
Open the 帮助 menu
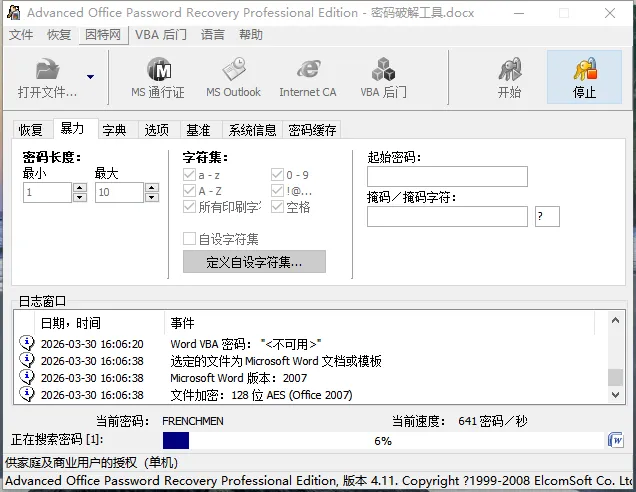coord(251,35)
